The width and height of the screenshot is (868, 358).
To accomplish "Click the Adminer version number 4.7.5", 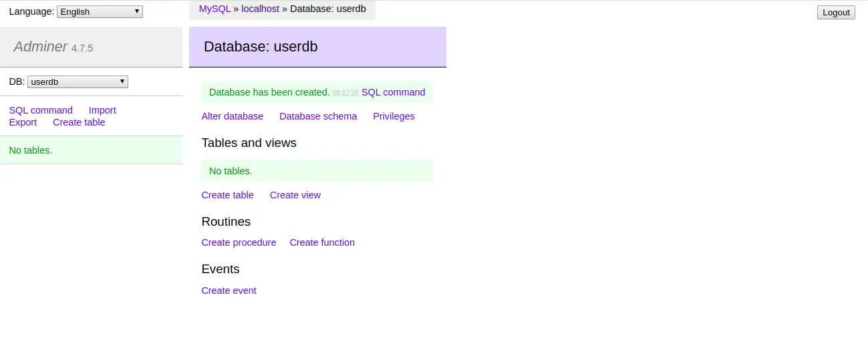I will (82, 48).
